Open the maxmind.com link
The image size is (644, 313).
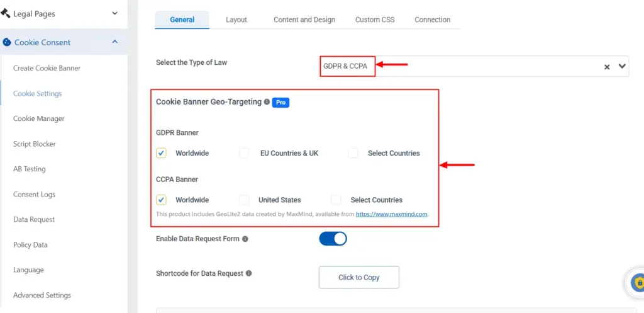click(x=392, y=214)
